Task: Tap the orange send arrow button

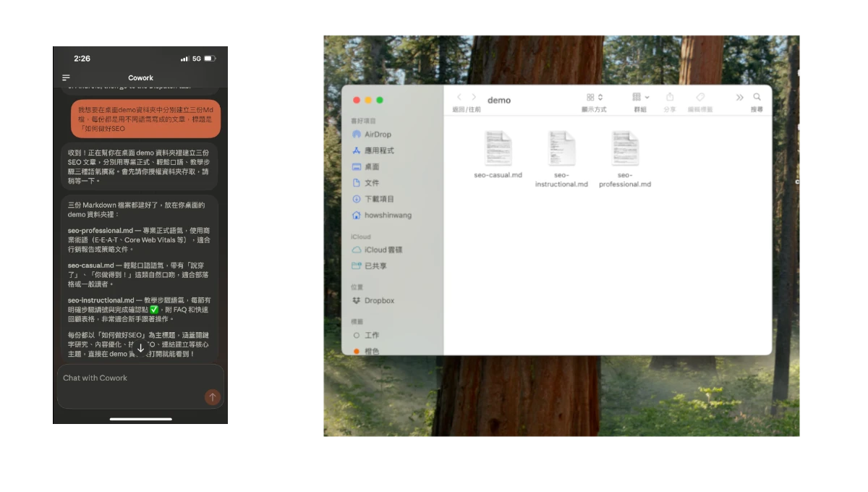Action: pyautogui.click(x=212, y=396)
